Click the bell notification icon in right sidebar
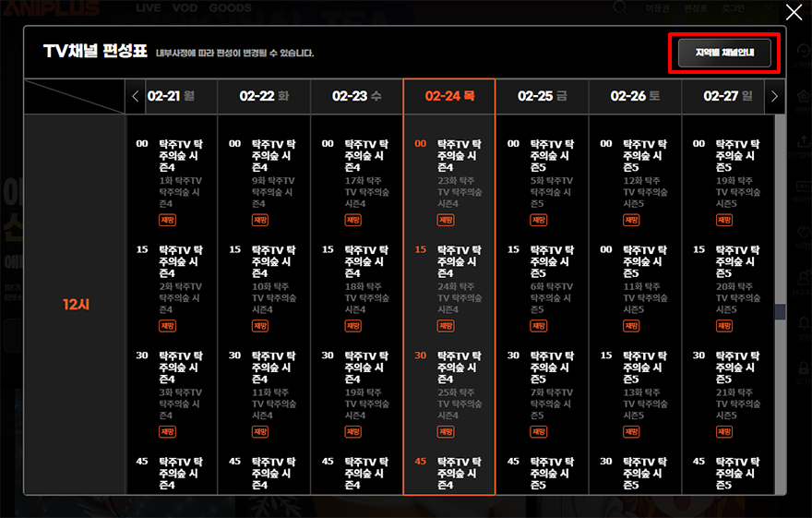 click(x=803, y=324)
